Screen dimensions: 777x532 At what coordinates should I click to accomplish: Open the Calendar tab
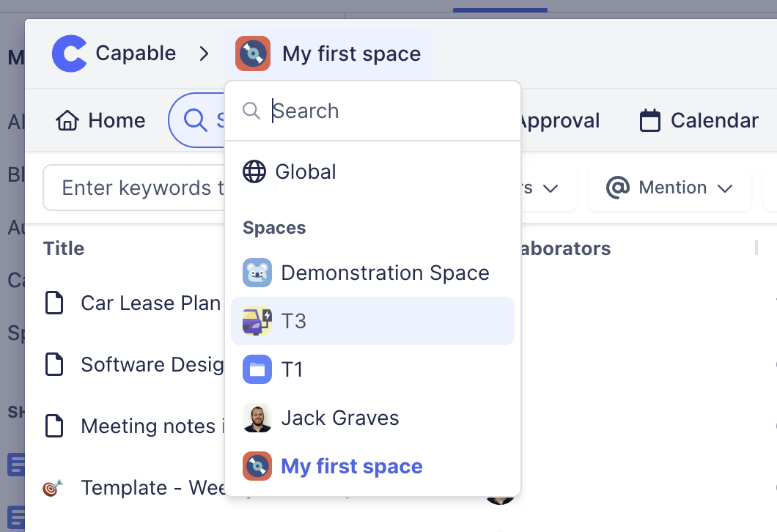(x=699, y=120)
